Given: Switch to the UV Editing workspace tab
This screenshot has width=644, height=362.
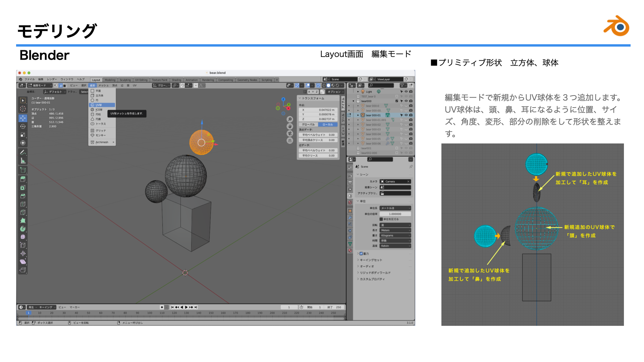Looking at the screenshot, I should (141, 80).
